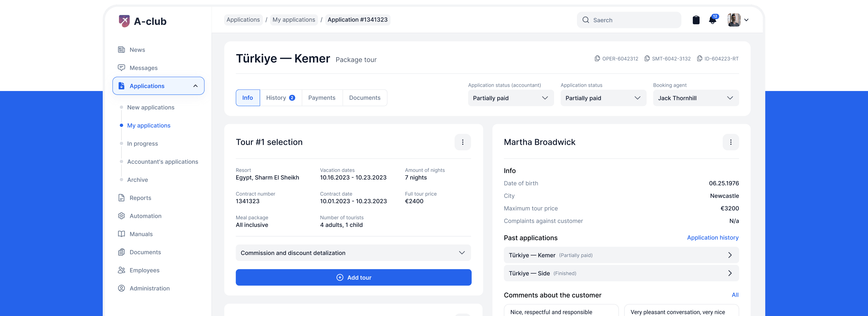Image resolution: width=868 pixels, height=316 pixels.
Task: Open News from the sidebar icon
Action: (x=121, y=49)
